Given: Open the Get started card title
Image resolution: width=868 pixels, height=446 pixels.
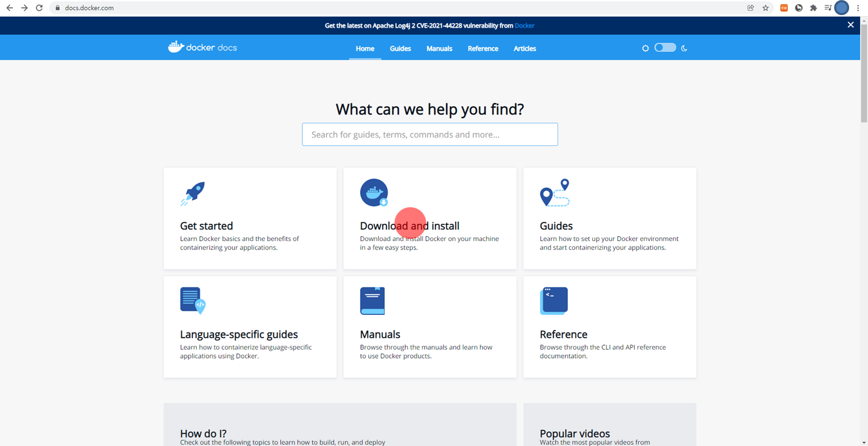Looking at the screenshot, I should [206, 226].
